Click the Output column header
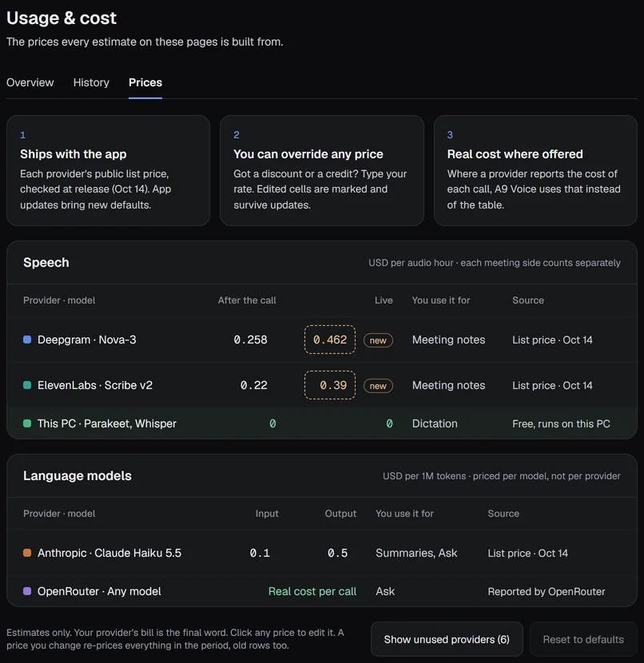Viewport: 644px width, 663px height. pyautogui.click(x=340, y=514)
